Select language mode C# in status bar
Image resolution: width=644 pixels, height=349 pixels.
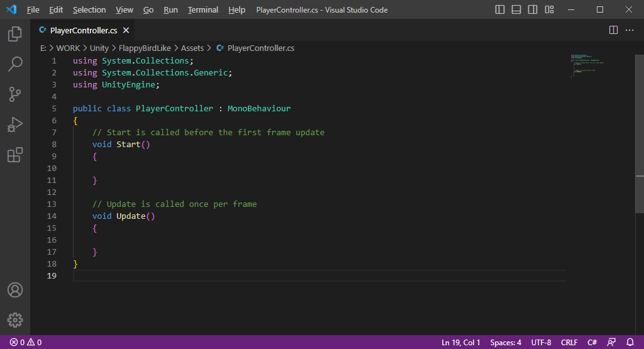pyautogui.click(x=592, y=342)
